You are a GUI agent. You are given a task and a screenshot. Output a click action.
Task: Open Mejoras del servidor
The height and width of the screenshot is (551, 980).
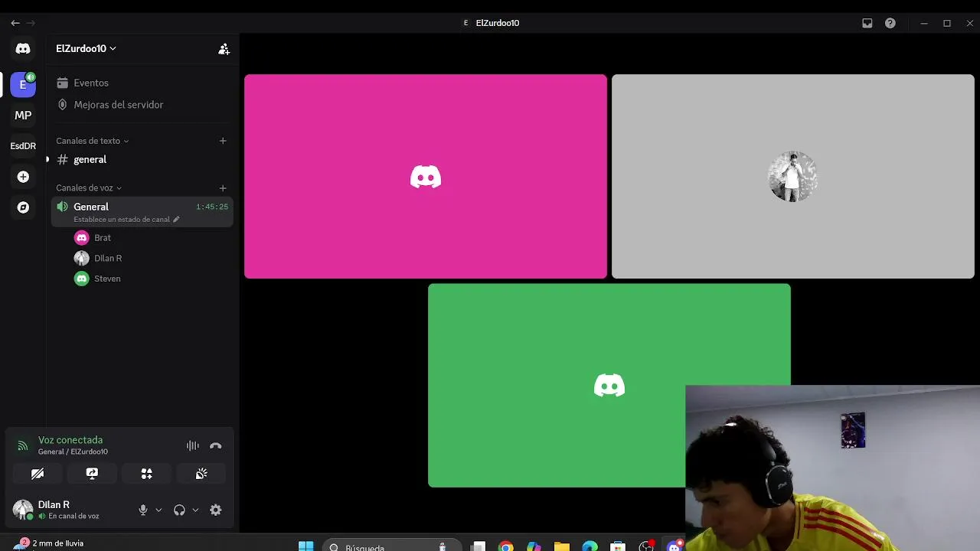pos(142,105)
